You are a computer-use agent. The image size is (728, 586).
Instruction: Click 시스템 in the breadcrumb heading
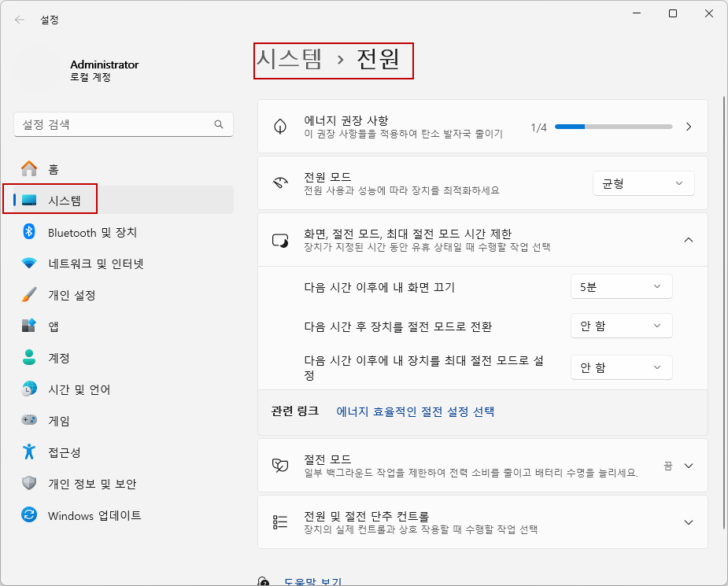coord(289,59)
